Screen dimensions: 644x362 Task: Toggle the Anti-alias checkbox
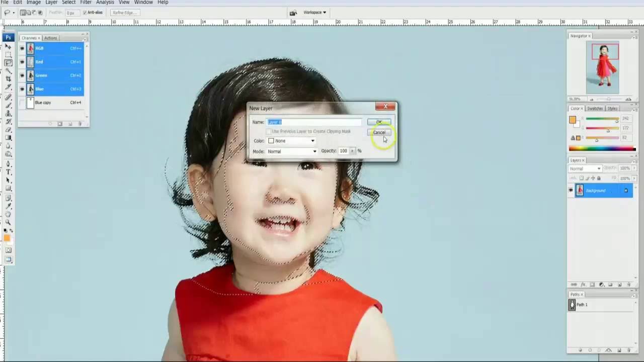pyautogui.click(x=85, y=13)
